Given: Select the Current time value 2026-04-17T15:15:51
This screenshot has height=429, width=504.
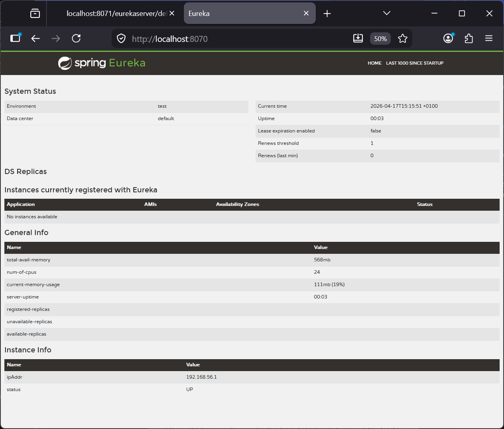Looking at the screenshot, I should point(404,106).
